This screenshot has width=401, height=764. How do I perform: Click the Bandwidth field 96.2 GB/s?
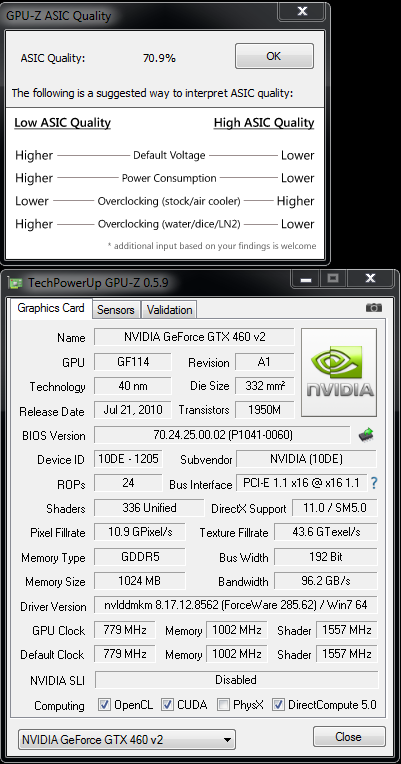(326, 581)
